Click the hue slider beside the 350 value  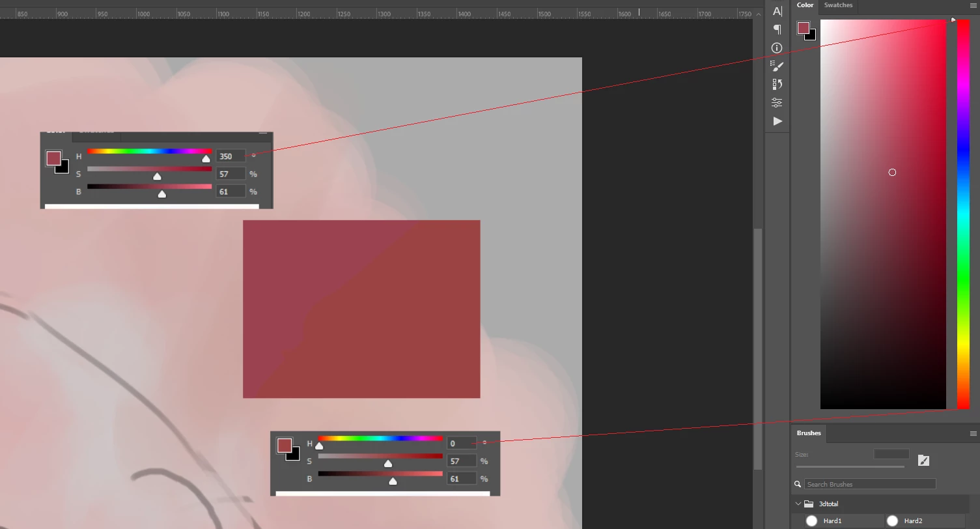(150, 152)
